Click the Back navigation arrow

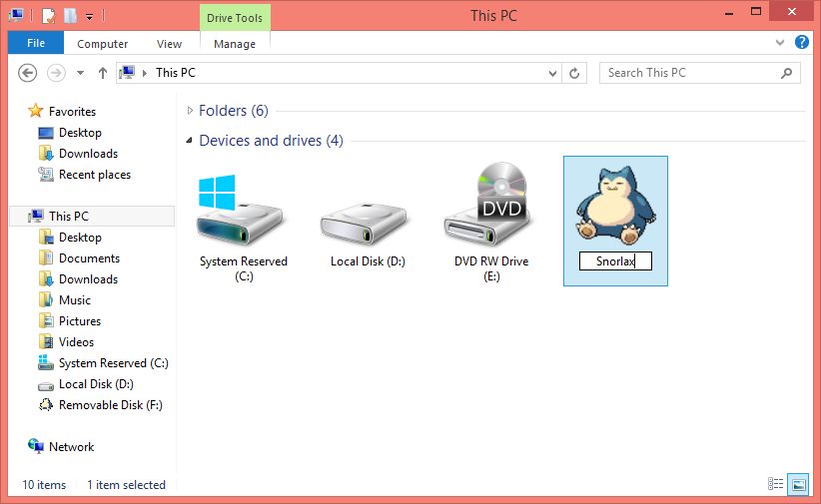[28, 73]
